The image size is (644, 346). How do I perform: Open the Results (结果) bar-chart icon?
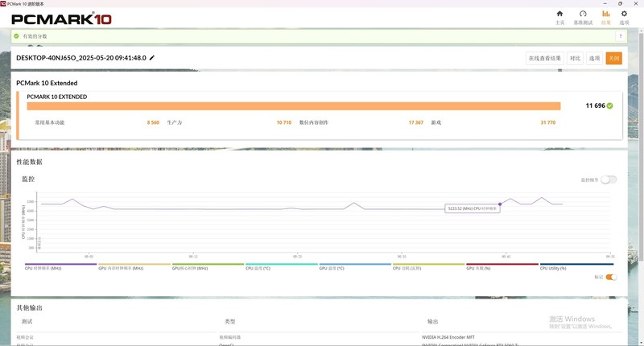[605, 17]
